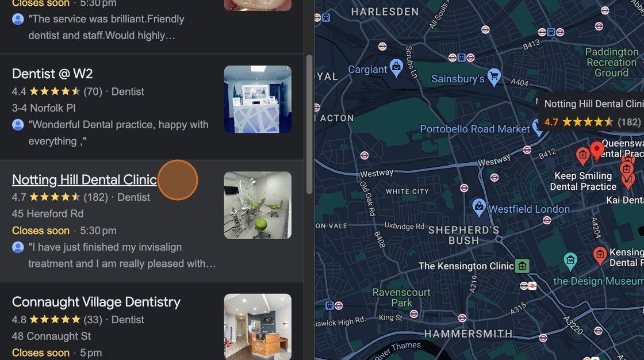
Task: Open the Notting Hill Dental Clinic link
Action: pyautogui.click(x=84, y=179)
